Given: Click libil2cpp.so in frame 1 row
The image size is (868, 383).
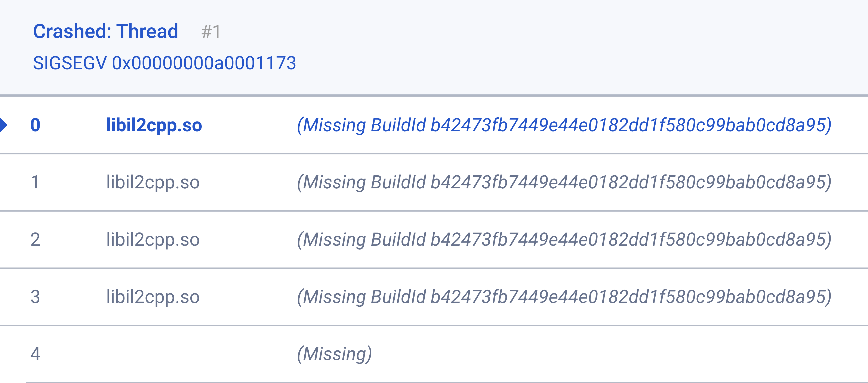Looking at the screenshot, I should point(153,182).
